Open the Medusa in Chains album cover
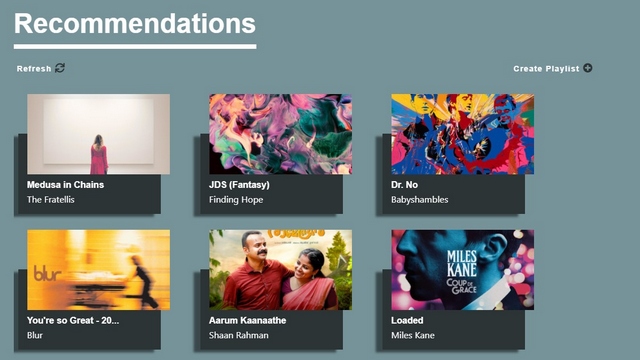Viewport: 640px width, 360px height. click(98, 134)
